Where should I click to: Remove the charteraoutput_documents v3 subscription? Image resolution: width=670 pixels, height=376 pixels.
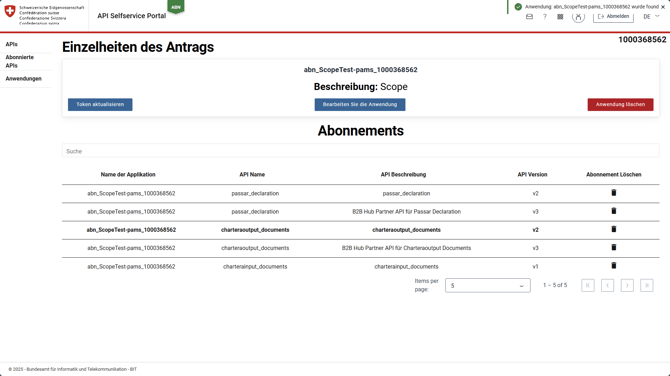pos(614,247)
